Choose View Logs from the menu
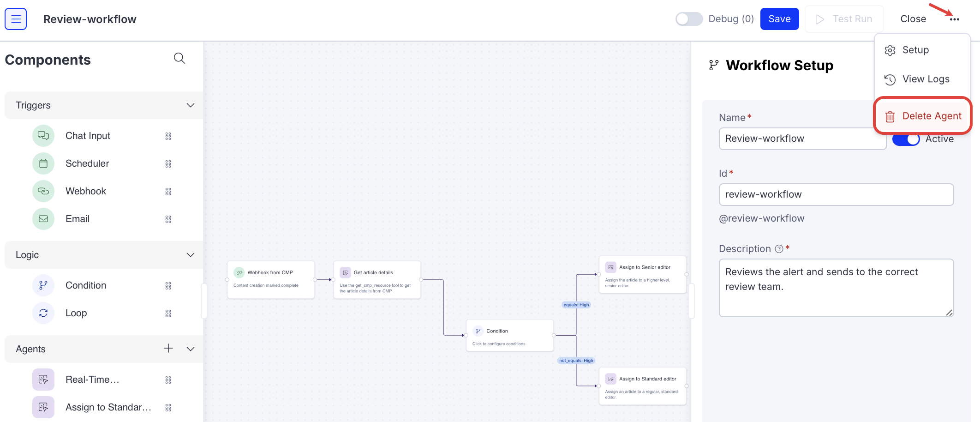This screenshot has width=980, height=422. coord(925,79)
